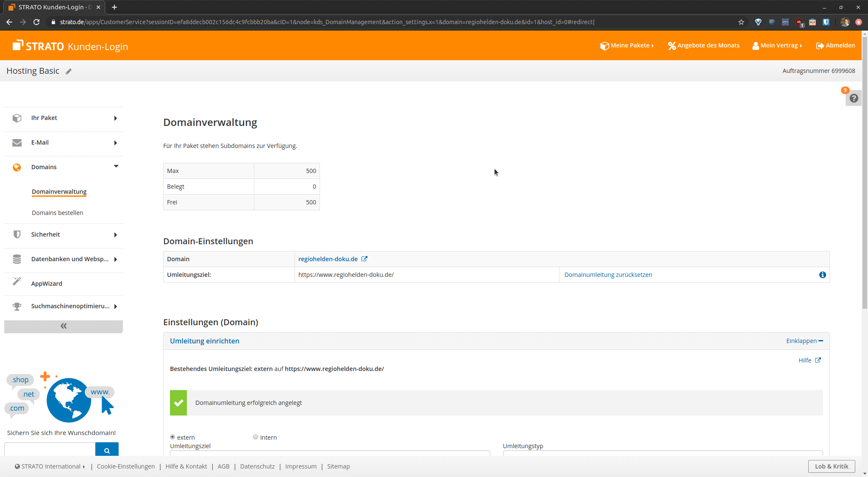The width and height of the screenshot is (868, 477).
Task: Open Meine Pakete dropdown
Action: tap(627, 45)
